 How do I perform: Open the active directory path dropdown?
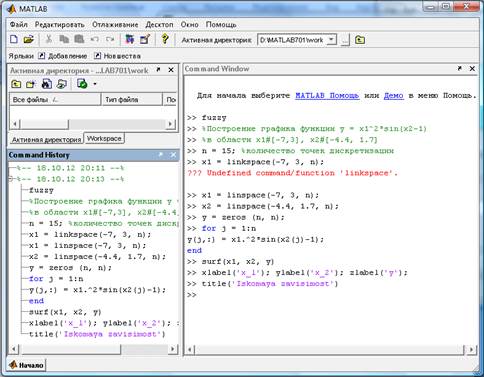[x=331, y=40]
